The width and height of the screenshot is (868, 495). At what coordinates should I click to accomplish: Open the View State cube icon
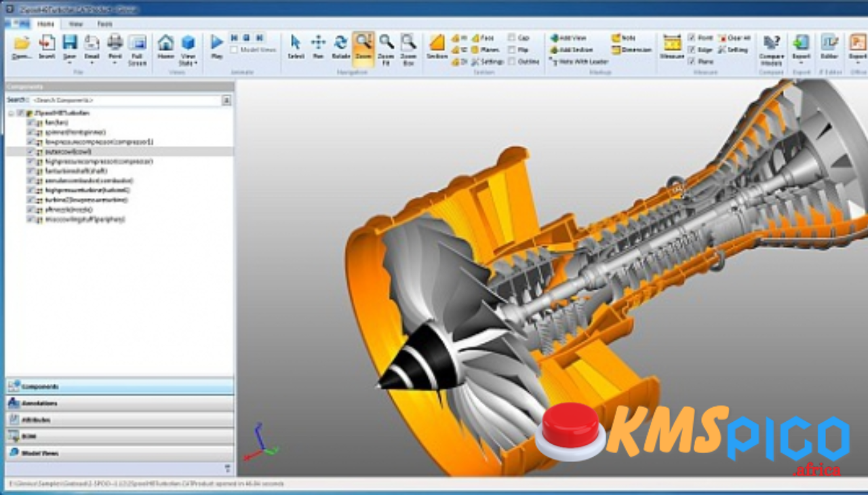pos(188,43)
